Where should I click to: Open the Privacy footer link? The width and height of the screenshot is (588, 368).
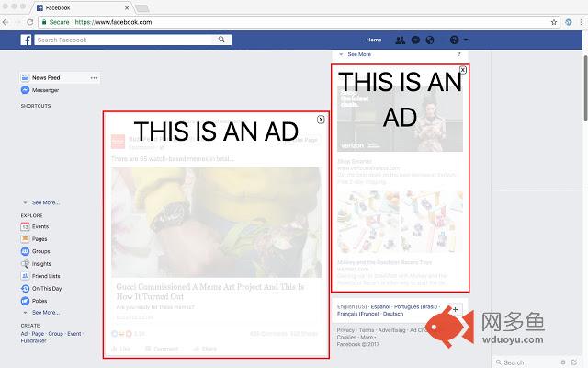click(x=345, y=330)
